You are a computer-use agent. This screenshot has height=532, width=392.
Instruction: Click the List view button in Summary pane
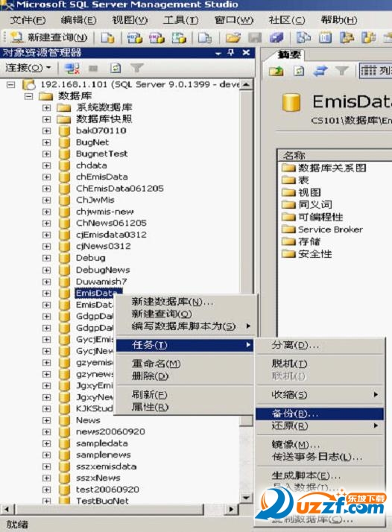coord(376,71)
